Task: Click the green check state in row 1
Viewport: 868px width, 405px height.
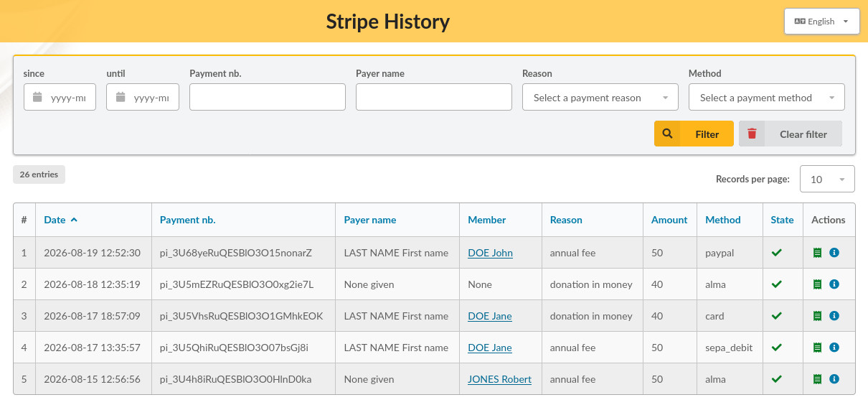Action: point(776,253)
